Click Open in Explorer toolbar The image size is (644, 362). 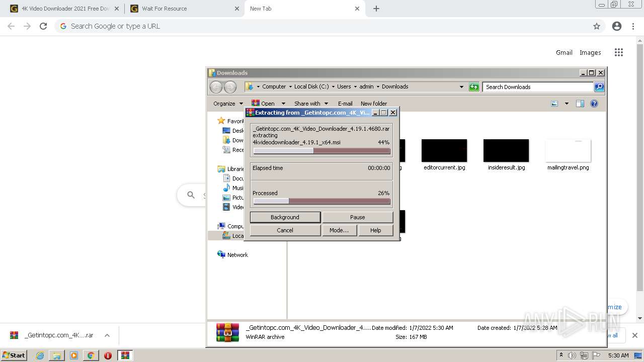tap(263, 104)
